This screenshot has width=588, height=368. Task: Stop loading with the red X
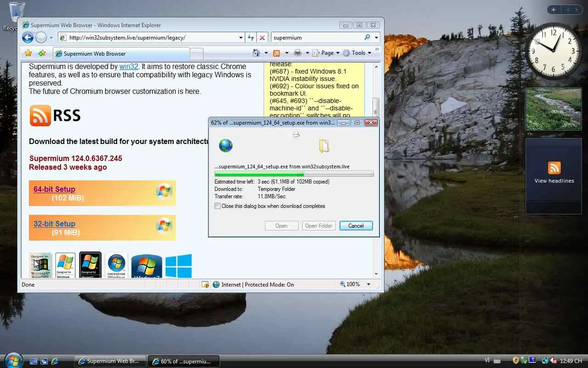click(262, 38)
